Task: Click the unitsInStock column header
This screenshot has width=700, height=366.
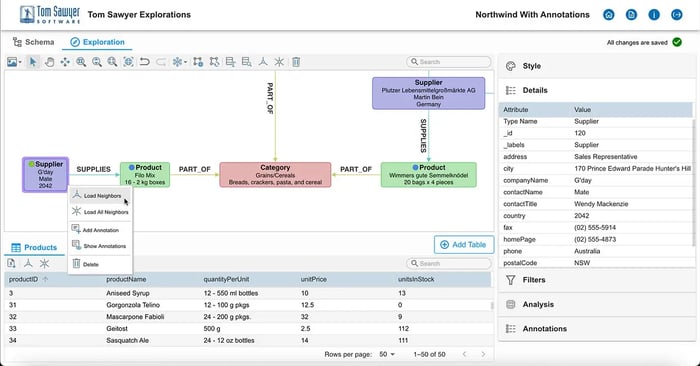Action: [x=416, y=279]
